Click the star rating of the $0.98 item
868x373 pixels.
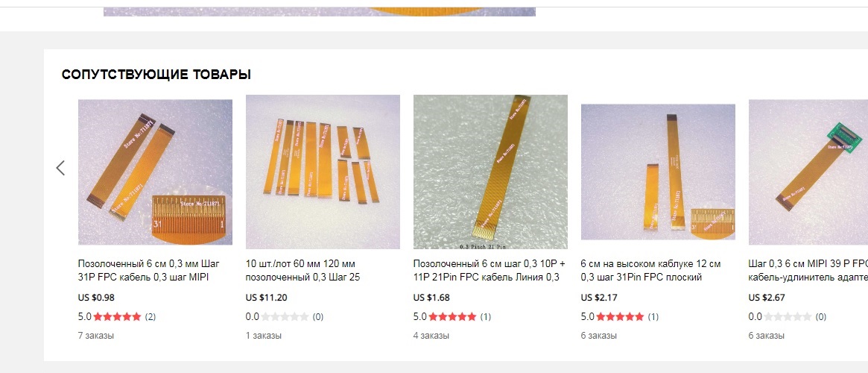click(118, 317)
